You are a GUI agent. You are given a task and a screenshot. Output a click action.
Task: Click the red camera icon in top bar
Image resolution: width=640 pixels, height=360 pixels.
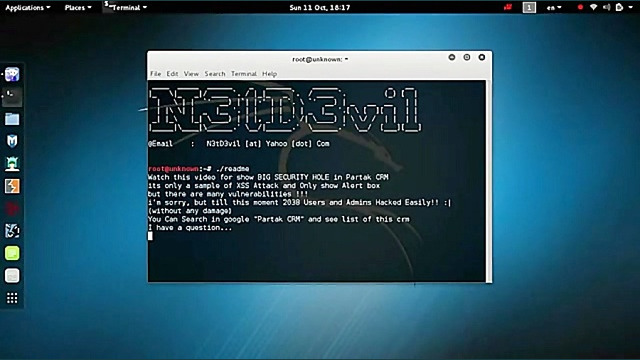tap(508, 7)
